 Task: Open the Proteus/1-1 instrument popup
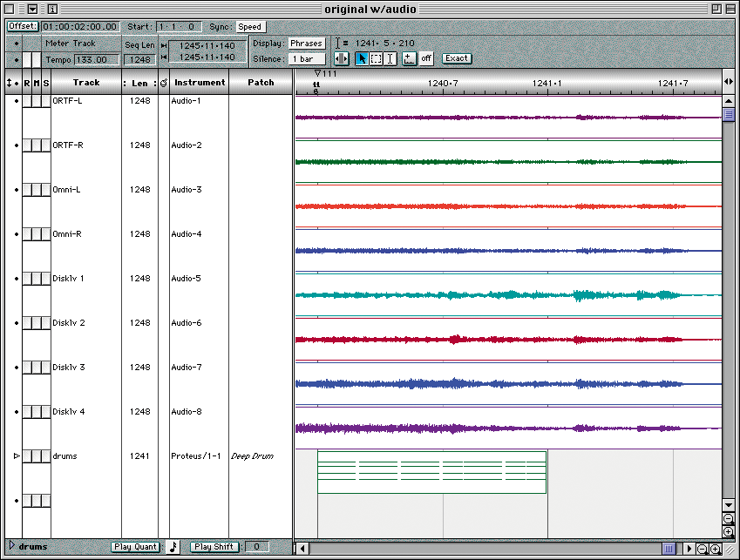196,456
